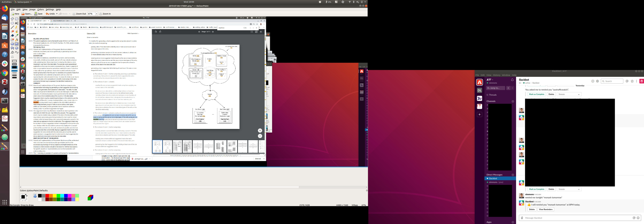Image resolution: width=644 pixels, height=224 pixels.
Task: Open the Slack mentions @ activity icon
Action: point(627,81)
